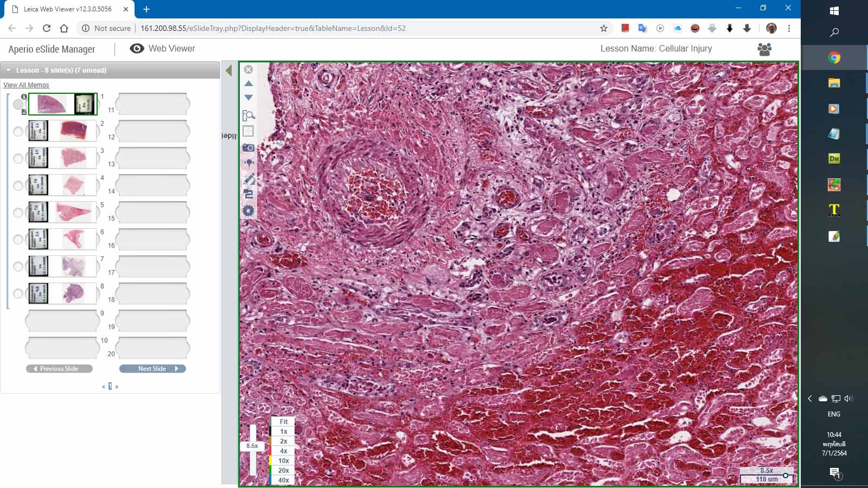Click the down triangle in viewer toolbar

(x=248, y=98)
